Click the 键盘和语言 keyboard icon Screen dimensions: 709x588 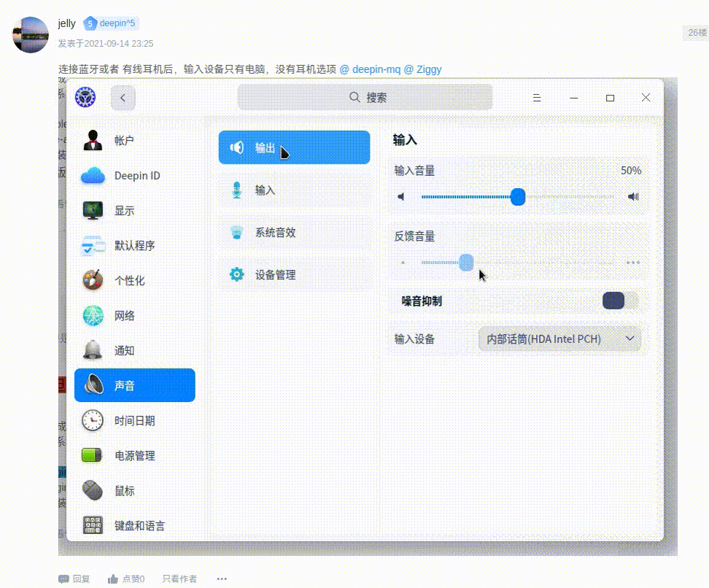pyautogui.click(x=93, y=525)
